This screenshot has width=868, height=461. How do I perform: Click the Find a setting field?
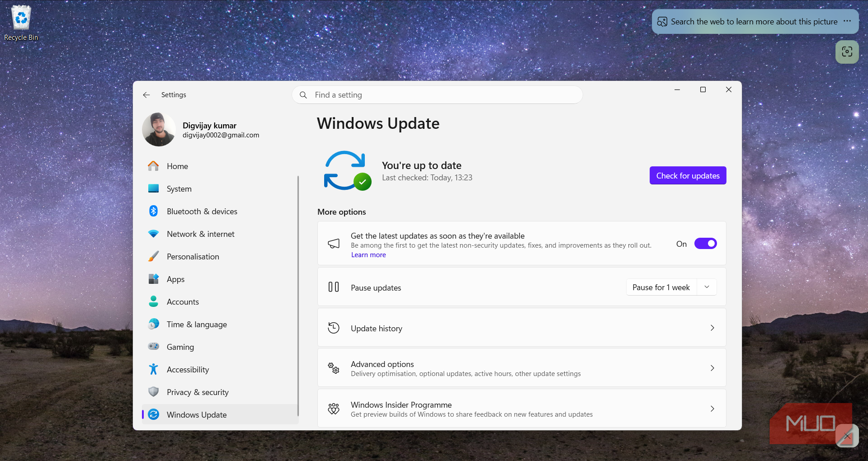point(437,95)
